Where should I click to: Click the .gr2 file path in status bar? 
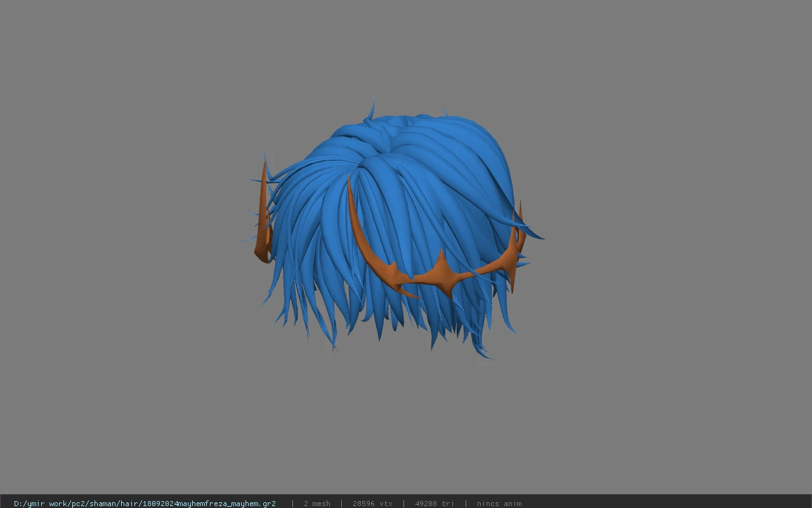(x=145, y=504)
